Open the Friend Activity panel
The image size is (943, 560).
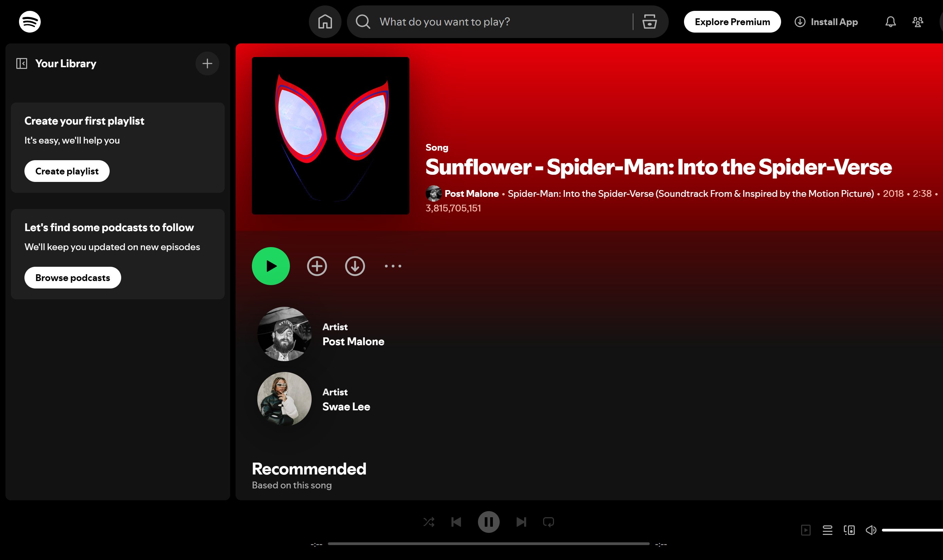tap(918, 21)
